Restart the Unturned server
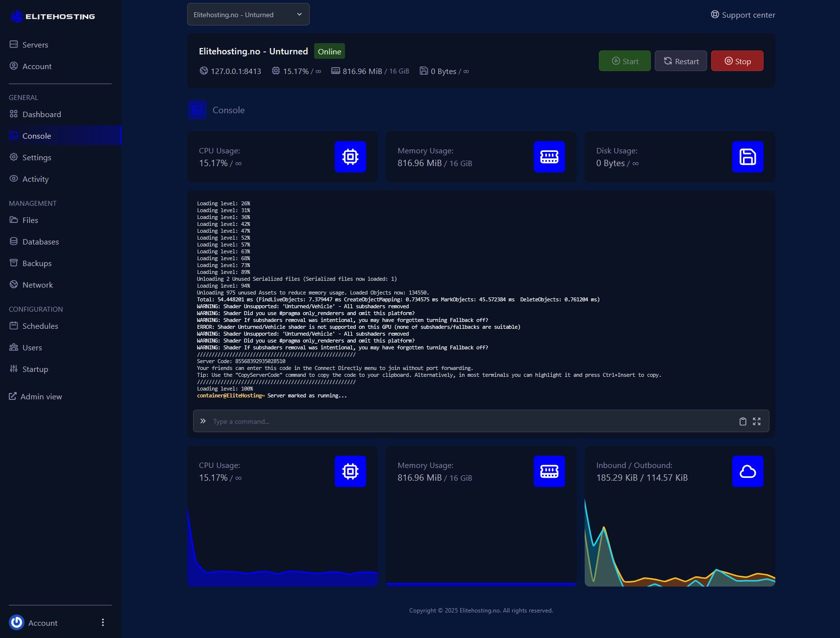 click(x=681, y=61)
